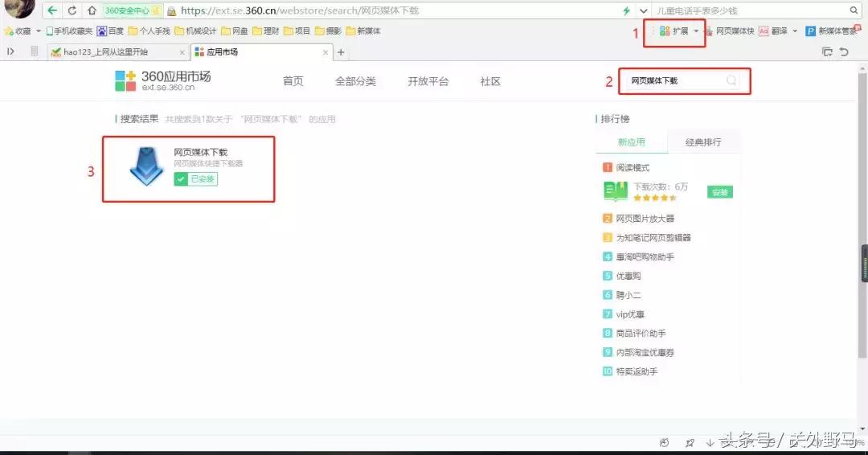The image size is (868, 455).
Task: Open 聘小二 in ranking list
Action: 628,295
